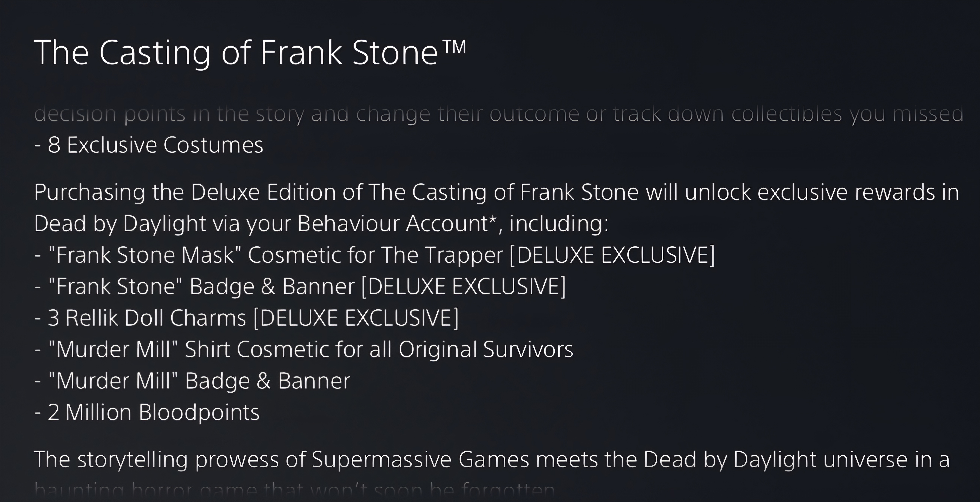Click the sentence starting with Purchasing the Deluxe Edition
980x502 pixels.
(x=496, y=192)
